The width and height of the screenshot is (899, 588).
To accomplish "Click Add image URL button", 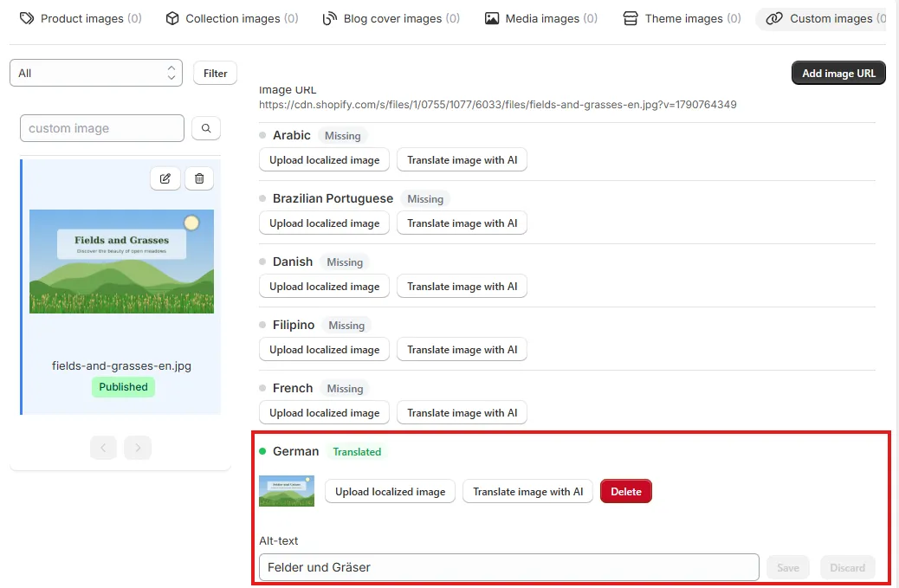I will [x=838, y=74].
